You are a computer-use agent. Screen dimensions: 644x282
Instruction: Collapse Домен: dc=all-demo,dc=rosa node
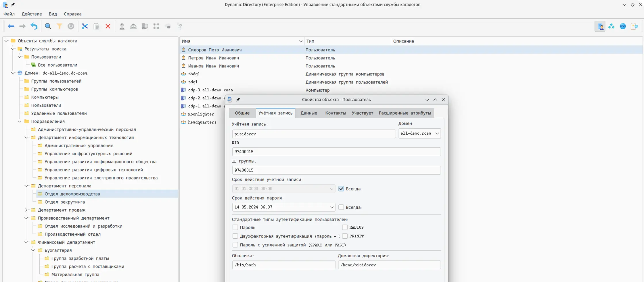pos(13,73)
